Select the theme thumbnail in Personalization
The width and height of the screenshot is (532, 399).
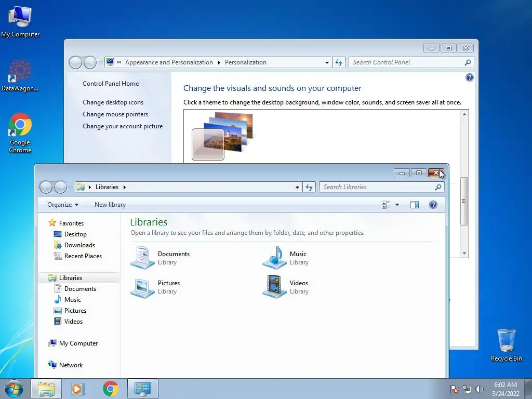[223, 137]
